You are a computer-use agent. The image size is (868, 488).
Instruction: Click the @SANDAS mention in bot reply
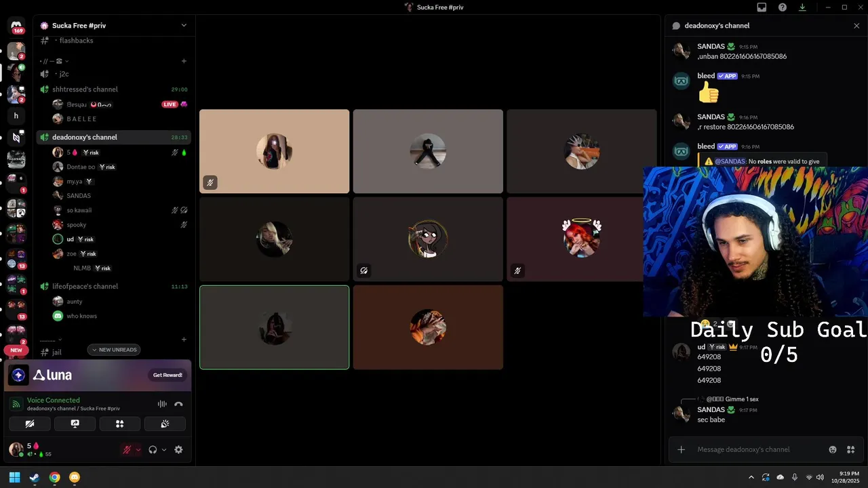pos(730,161)
